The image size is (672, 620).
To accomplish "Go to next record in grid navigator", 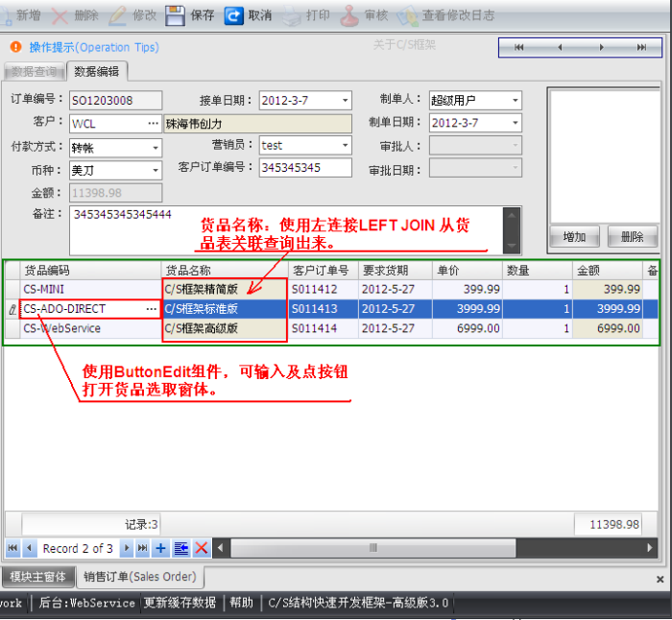I will [x=128, y=548].
